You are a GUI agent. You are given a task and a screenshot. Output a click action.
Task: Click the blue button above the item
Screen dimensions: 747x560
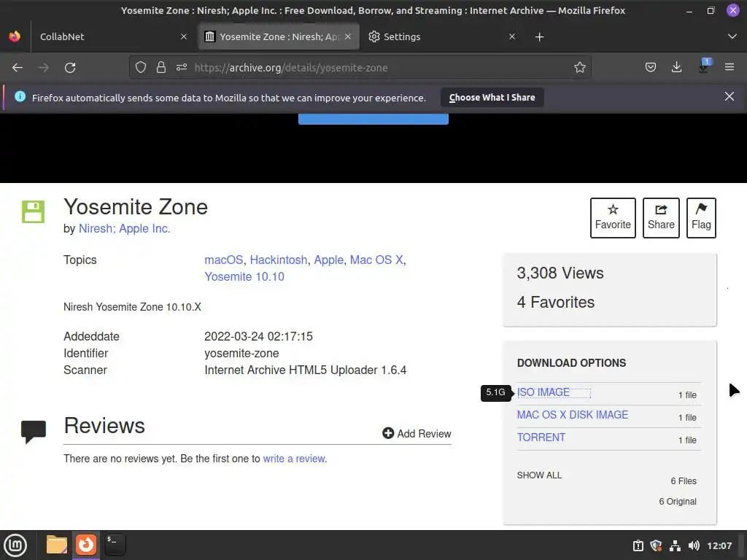click(x=373, y=119)
